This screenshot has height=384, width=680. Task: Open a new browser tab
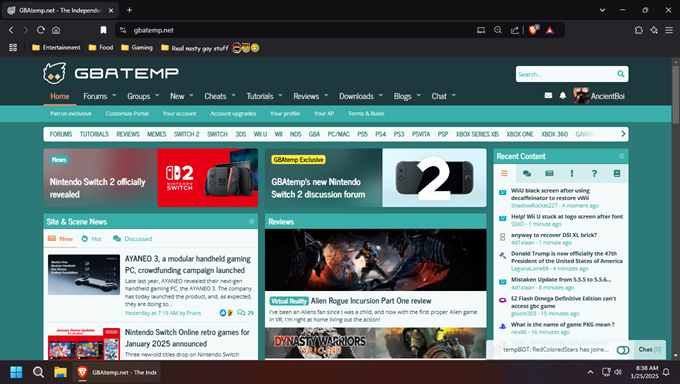[129, 10]
